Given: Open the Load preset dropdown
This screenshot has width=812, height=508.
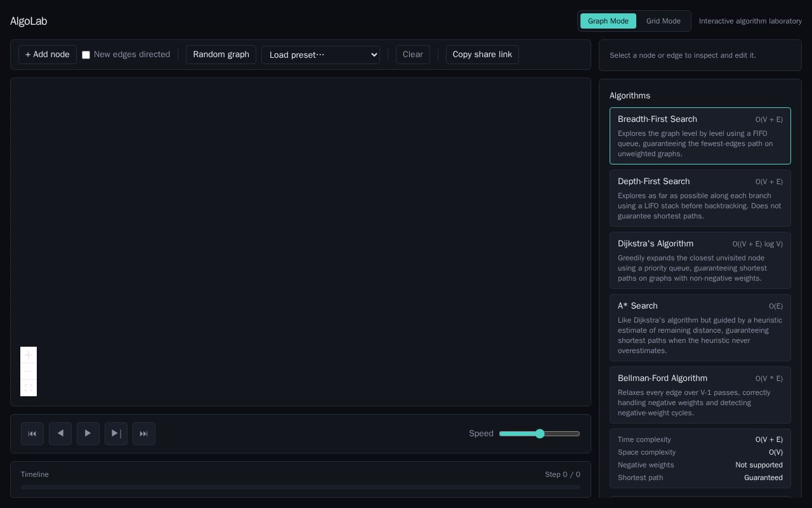Looking at the screenshot, I should coord(320,55).
